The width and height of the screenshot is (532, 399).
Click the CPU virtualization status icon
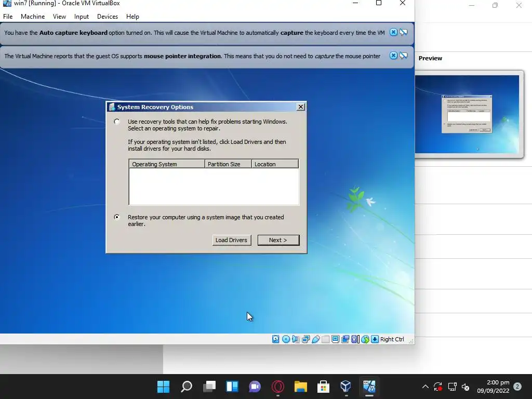355,339
